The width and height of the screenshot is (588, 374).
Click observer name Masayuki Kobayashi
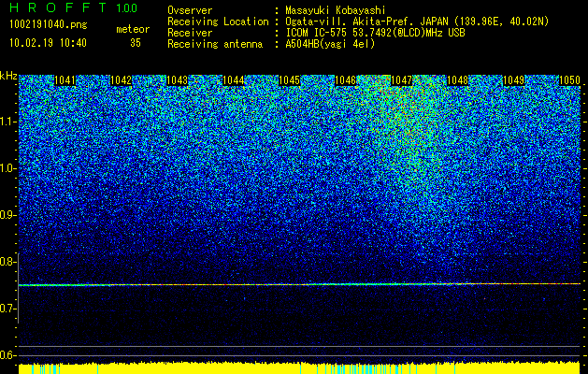pyautogui.click(x=336, y=10)
